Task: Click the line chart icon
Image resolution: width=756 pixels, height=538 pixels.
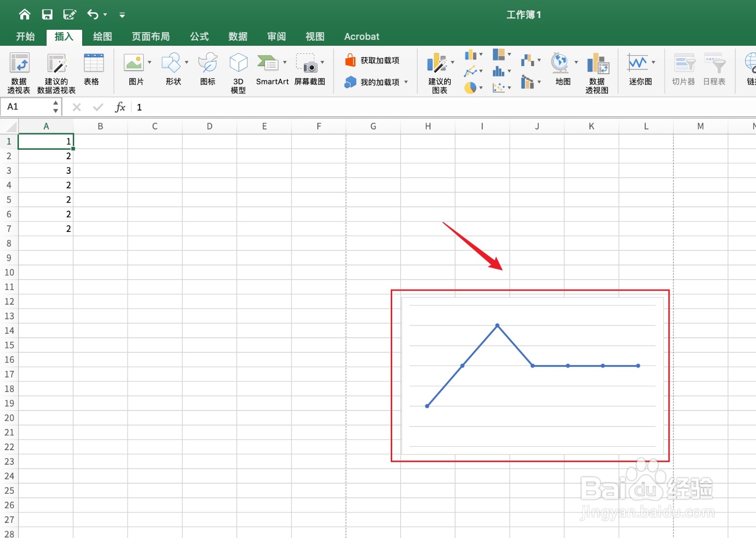Action: pos(470,71)
